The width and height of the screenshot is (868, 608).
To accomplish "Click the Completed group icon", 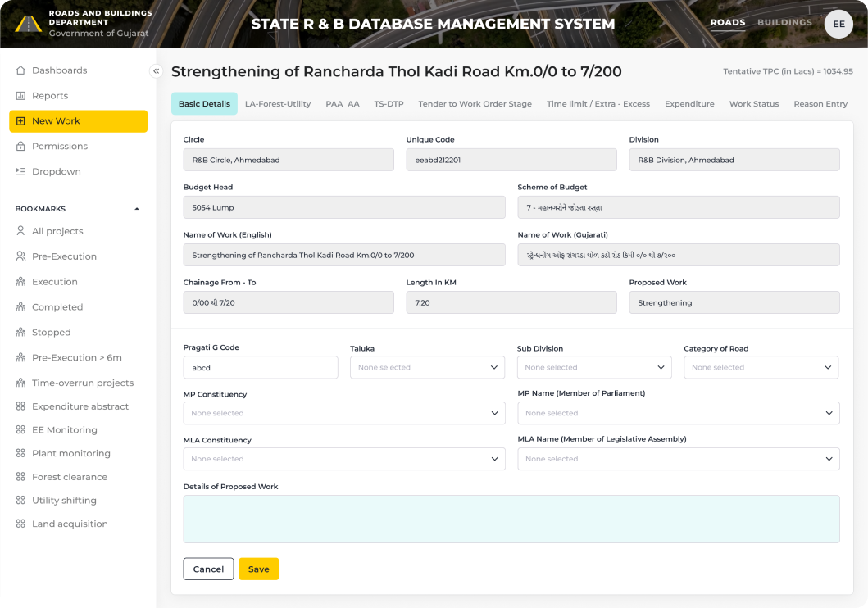I will (x=20, y=307).
